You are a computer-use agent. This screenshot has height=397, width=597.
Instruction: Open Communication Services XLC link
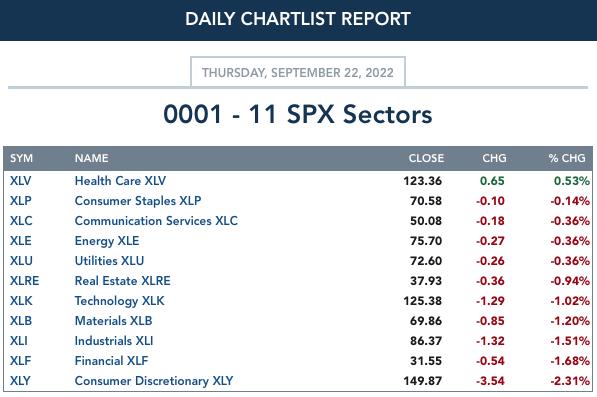click(156, 221)
